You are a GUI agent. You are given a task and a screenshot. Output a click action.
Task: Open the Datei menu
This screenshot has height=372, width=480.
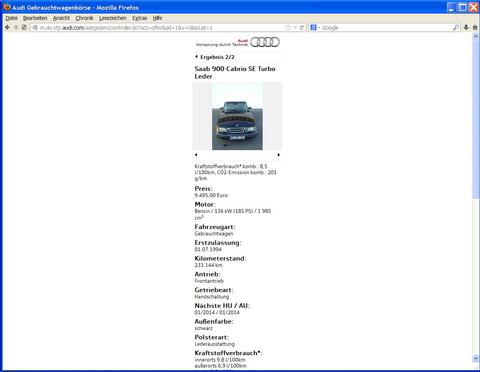click(x=11, y=18)
